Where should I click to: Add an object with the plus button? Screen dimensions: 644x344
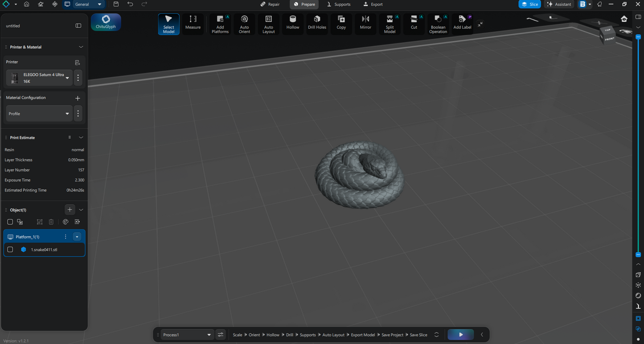click(x=70, y=209)
